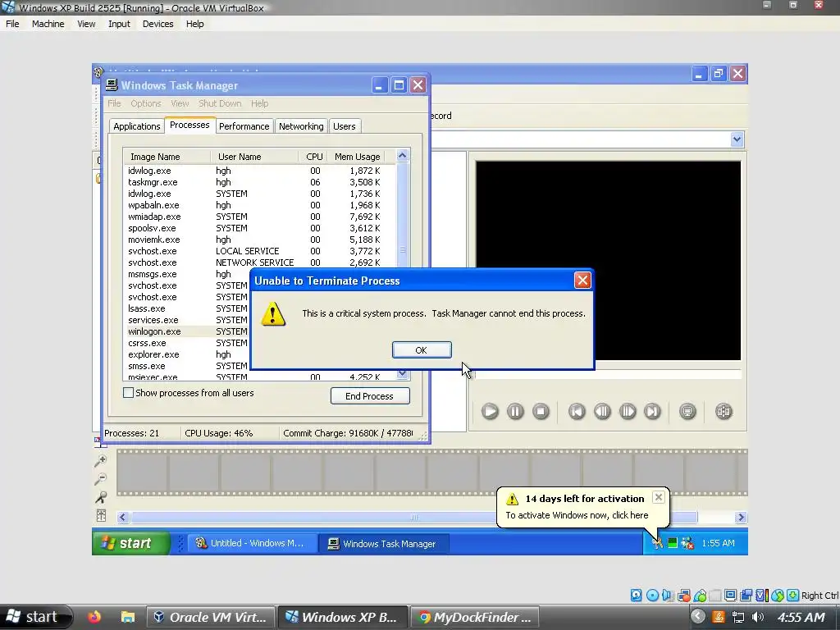Open the VirtualBox Machine menu
840x630 pixels.
(x=48, y=24)
